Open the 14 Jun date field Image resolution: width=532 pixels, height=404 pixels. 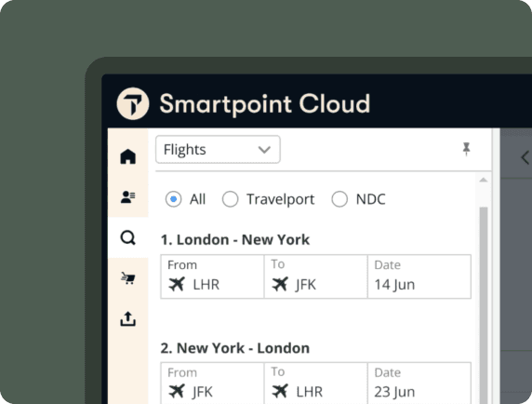(419, 276)
